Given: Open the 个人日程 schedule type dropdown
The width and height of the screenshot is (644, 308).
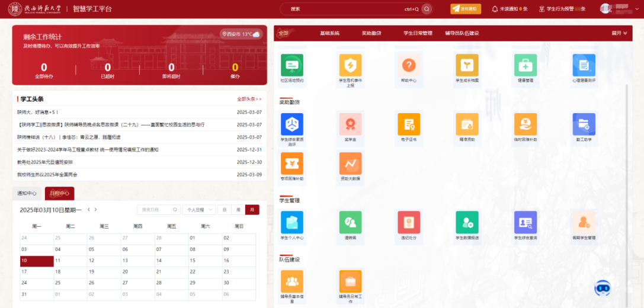Looking at the screenshot, I should pyautogui.click(x=199, y=210).
